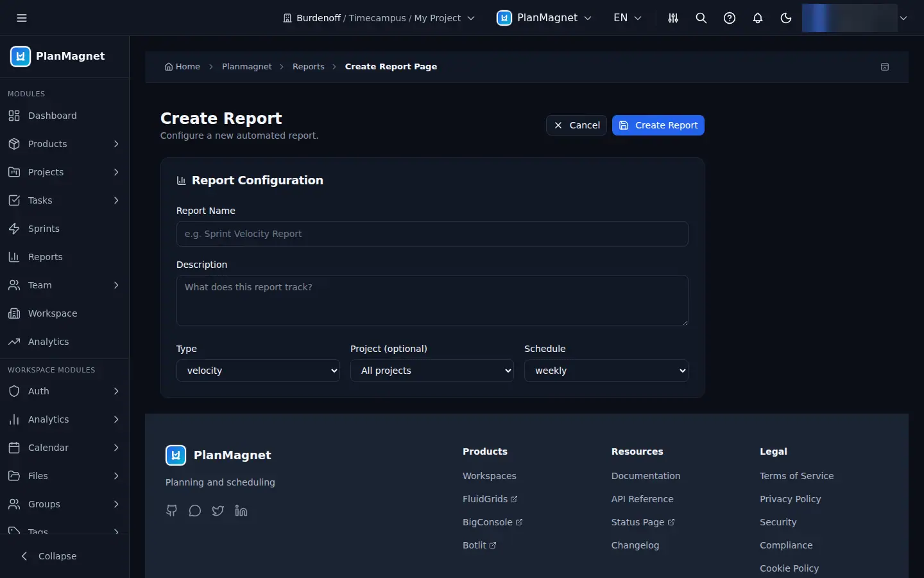Open the Status Page footer link
924x578 pixels.
click(643, 522)
